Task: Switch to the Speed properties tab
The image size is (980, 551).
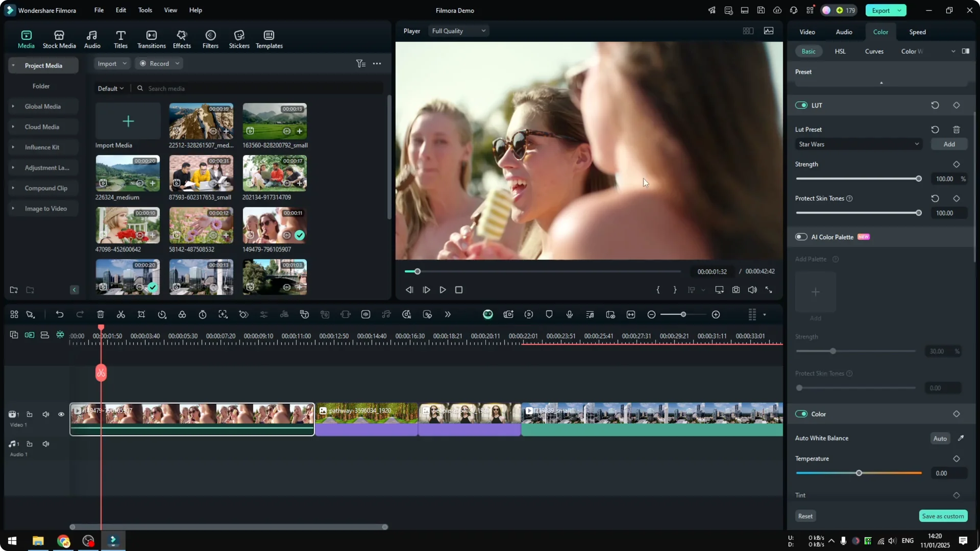Action: click(917, 32)
